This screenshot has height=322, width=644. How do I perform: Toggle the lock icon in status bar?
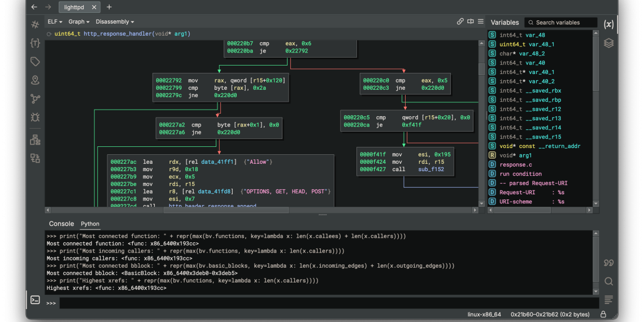603,315
